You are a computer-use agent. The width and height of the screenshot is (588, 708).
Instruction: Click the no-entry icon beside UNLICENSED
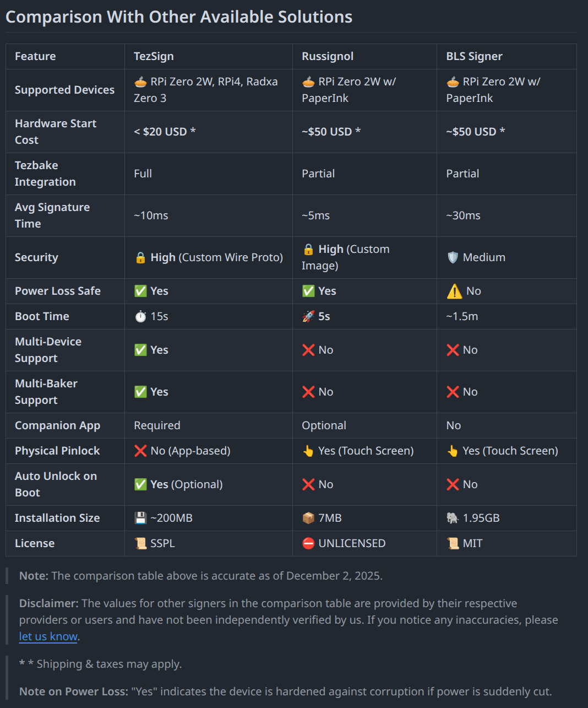[x=308, y=543]
